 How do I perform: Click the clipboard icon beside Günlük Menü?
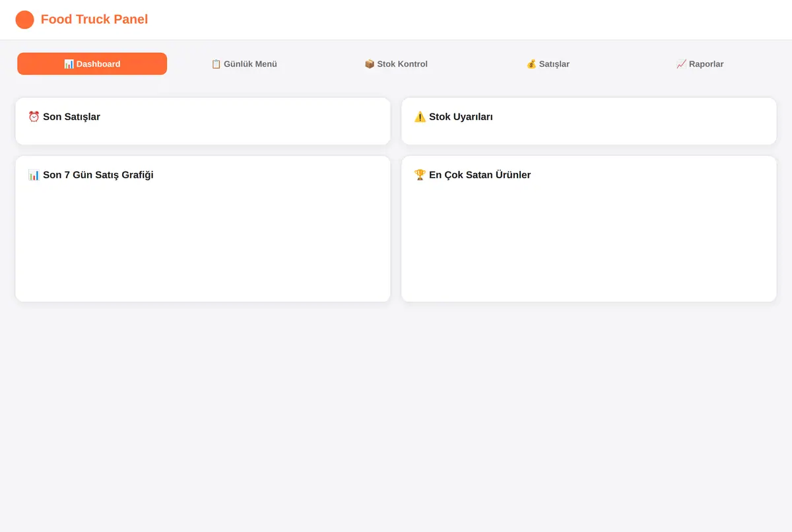tap(216, 64)
